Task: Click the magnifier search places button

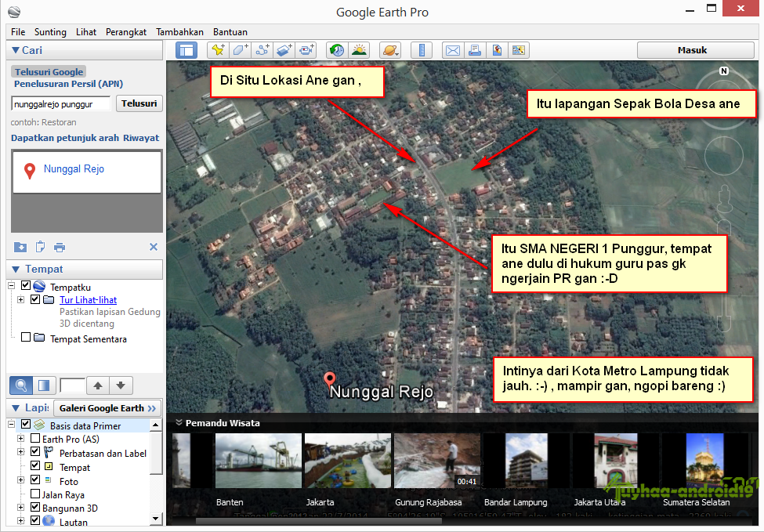Action: [x=21, y=385]
